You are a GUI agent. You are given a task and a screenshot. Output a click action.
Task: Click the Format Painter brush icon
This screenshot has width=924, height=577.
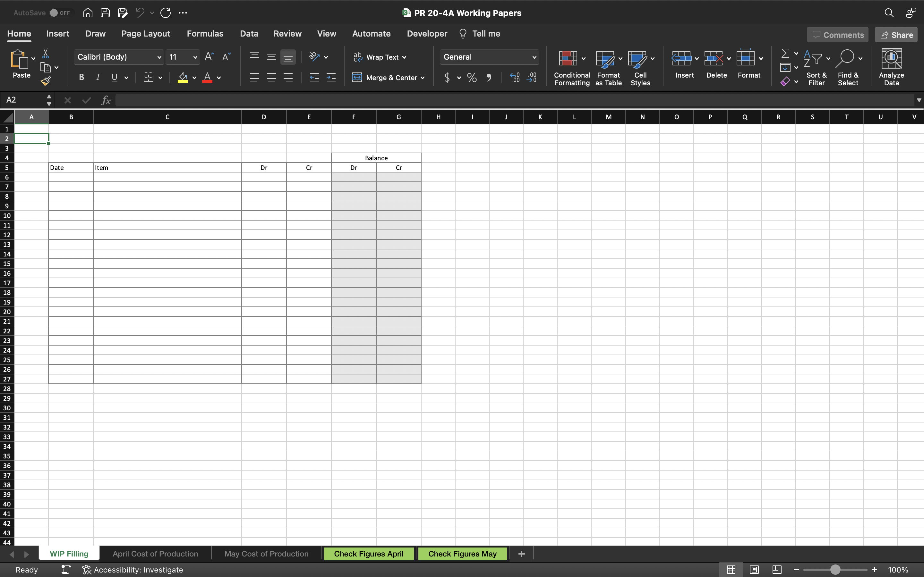[x=46, y=81]
